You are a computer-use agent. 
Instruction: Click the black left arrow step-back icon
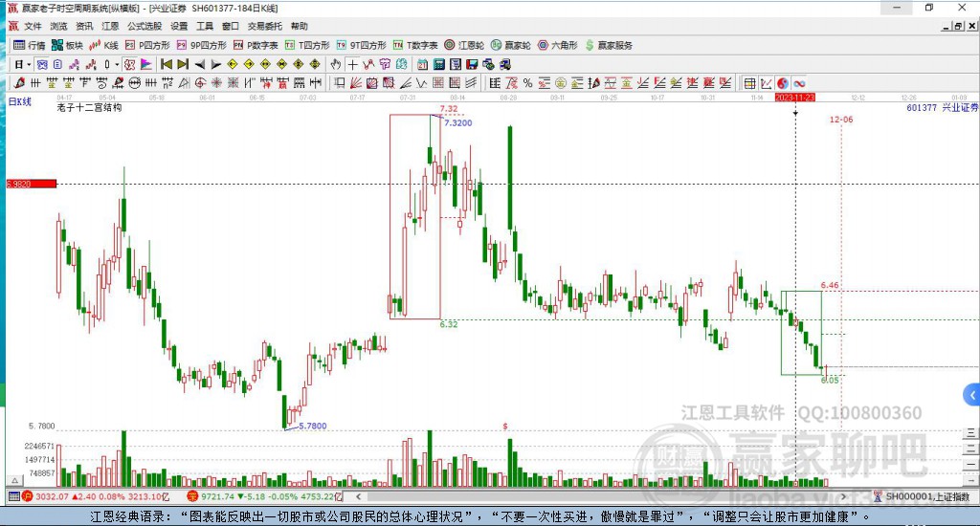pos(199,64)
